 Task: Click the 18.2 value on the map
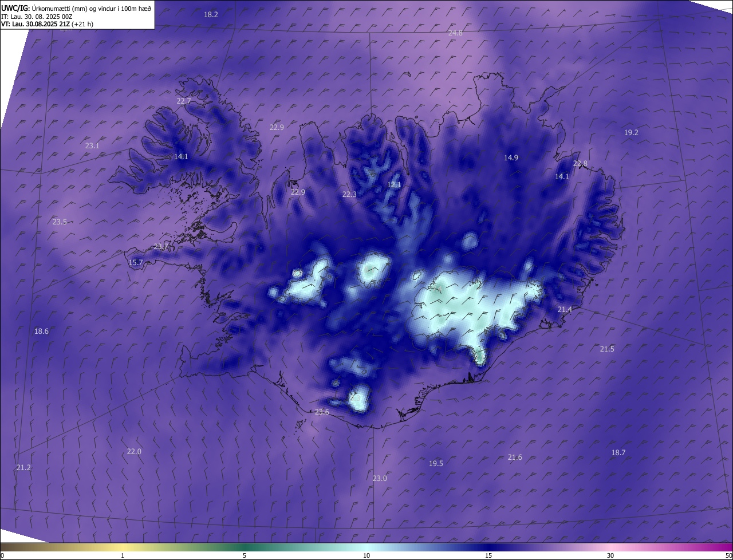pos(211,14)
